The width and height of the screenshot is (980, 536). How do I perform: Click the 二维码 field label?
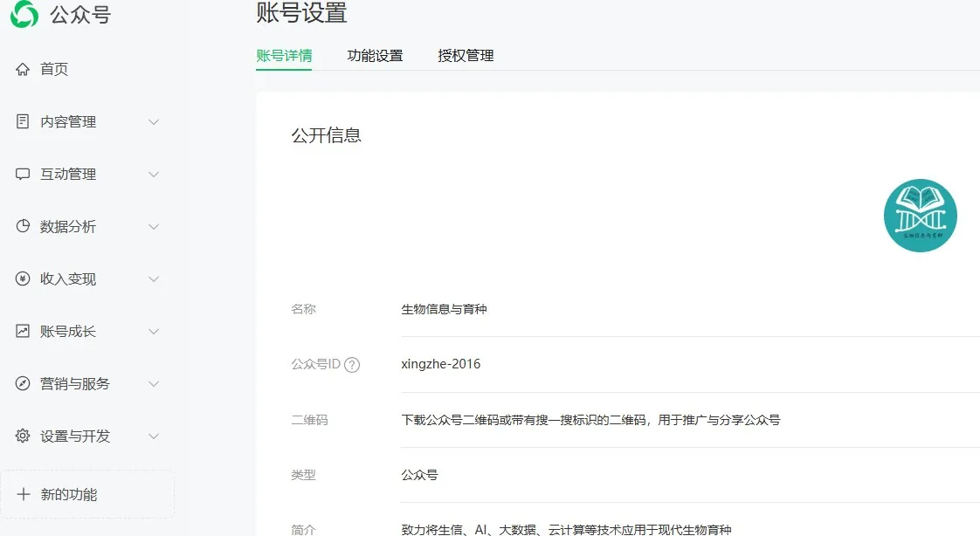tap(309, 420)
